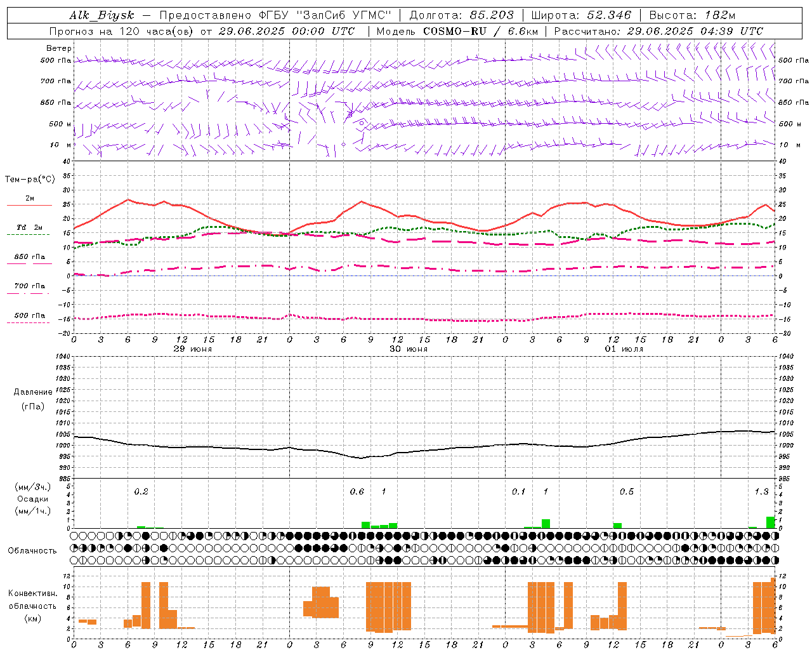Screen dimensions: 812x650
Task: Click the Рассчитано: 29.06.2025 04:39 UTC timestamp
Action: click(658, 31)
